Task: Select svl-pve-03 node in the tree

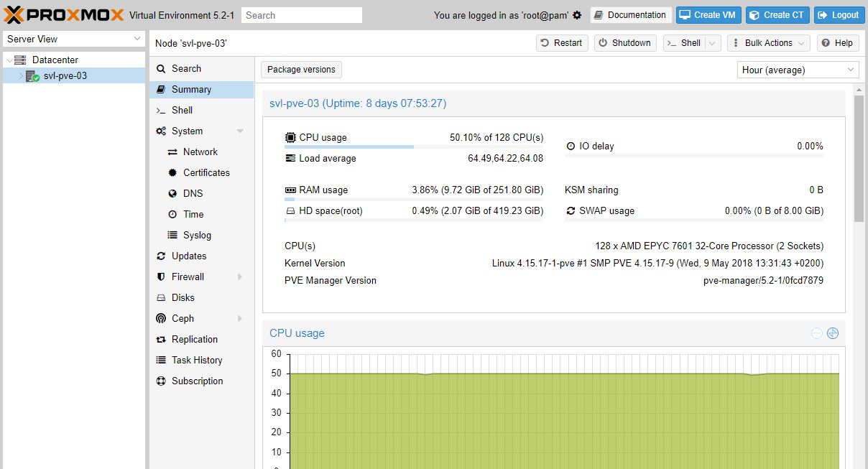Action: [x=74, y=75]
